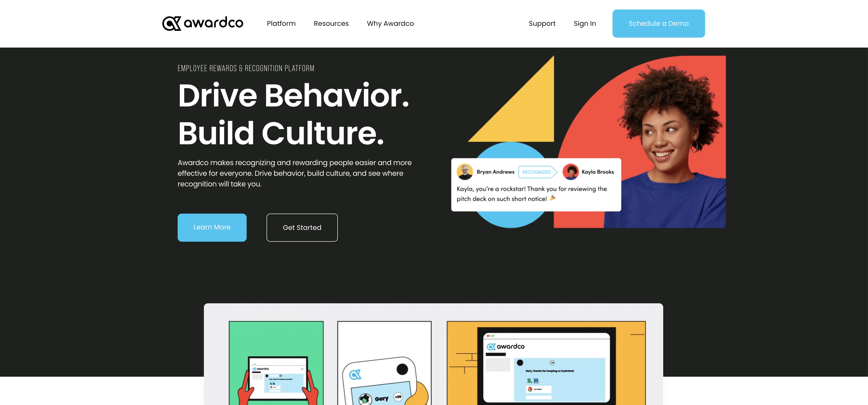Expand the Resources navigation menu
The image size is (868, 405).
pyautogui.click(x=331, y=23)
